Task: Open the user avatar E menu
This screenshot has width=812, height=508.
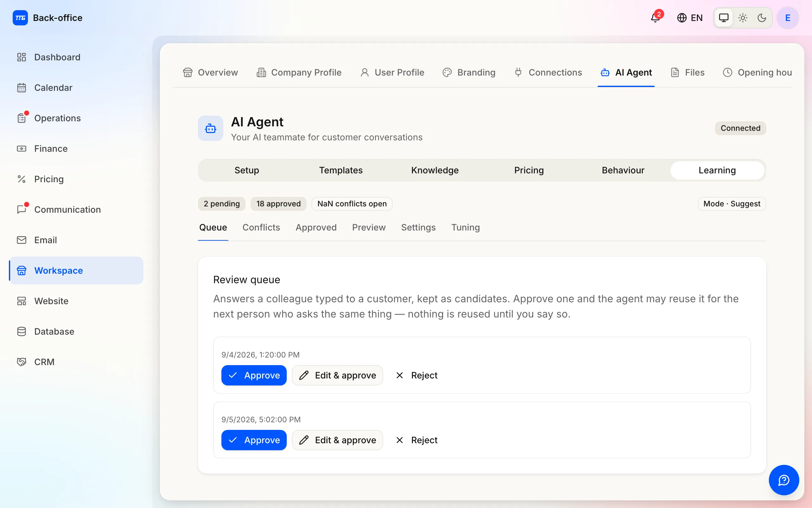Action: [788, 18]
